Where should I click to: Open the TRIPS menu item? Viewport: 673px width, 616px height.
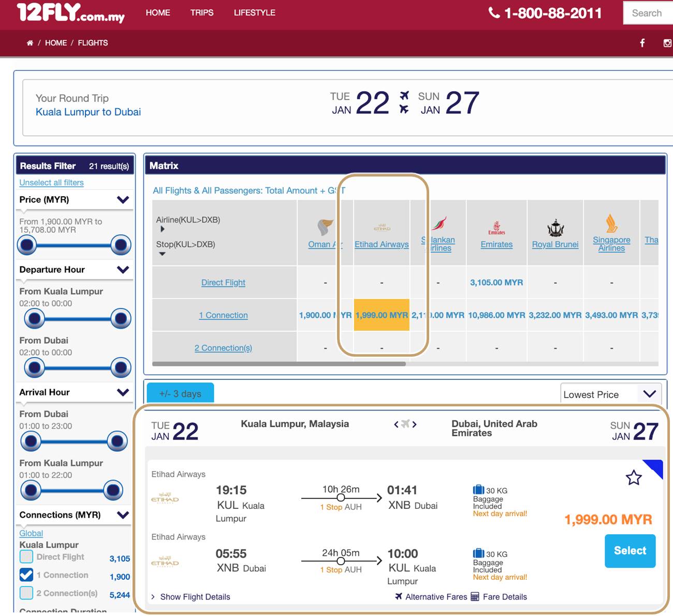click(202, 12)
